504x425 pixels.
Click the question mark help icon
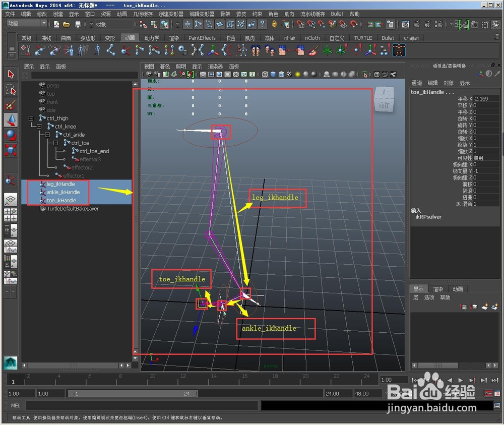coord(262,24)
